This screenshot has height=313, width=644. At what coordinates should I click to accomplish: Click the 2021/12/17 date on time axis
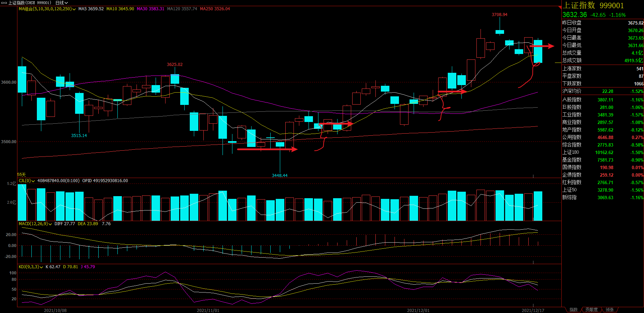pos(533,310)
